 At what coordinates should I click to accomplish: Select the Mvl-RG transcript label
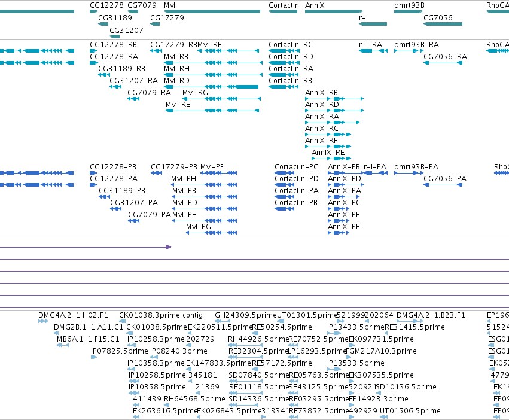(x=195, y=93)
